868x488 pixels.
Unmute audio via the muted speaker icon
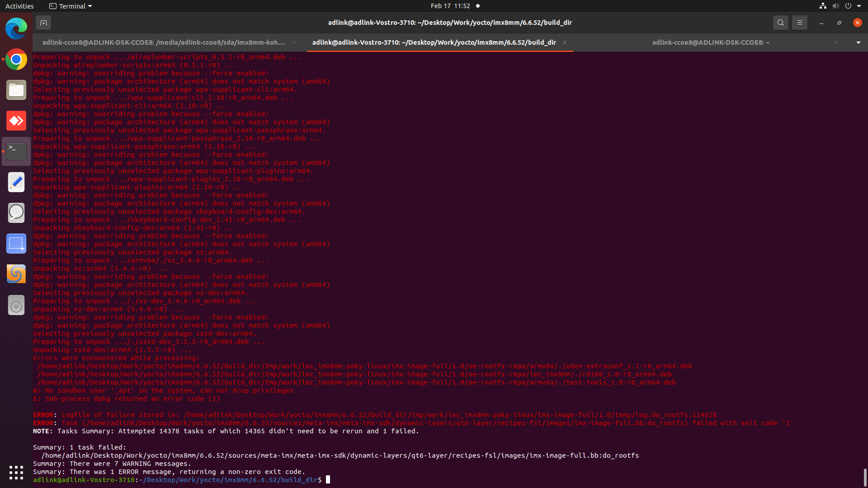[835, 6]
